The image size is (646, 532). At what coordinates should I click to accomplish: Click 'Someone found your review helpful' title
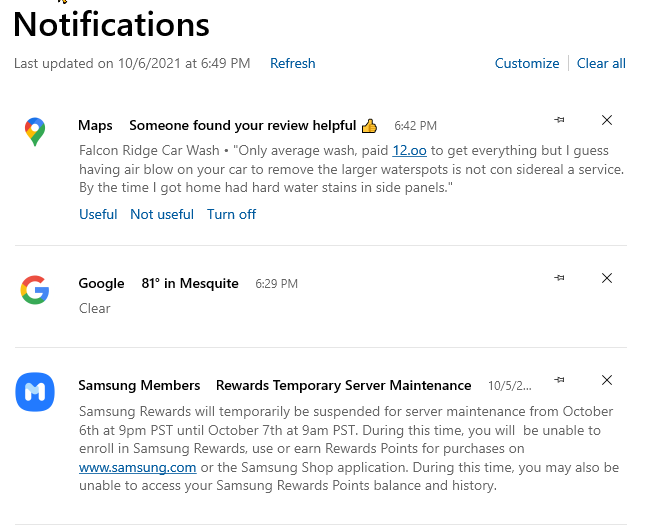click(243, 125)
